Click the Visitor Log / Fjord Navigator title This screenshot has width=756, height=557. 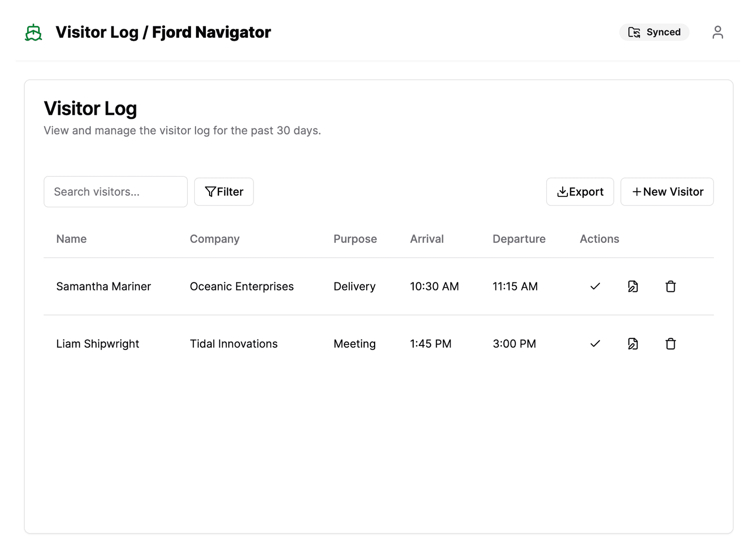pyautogui.click(x=163, y=32)
